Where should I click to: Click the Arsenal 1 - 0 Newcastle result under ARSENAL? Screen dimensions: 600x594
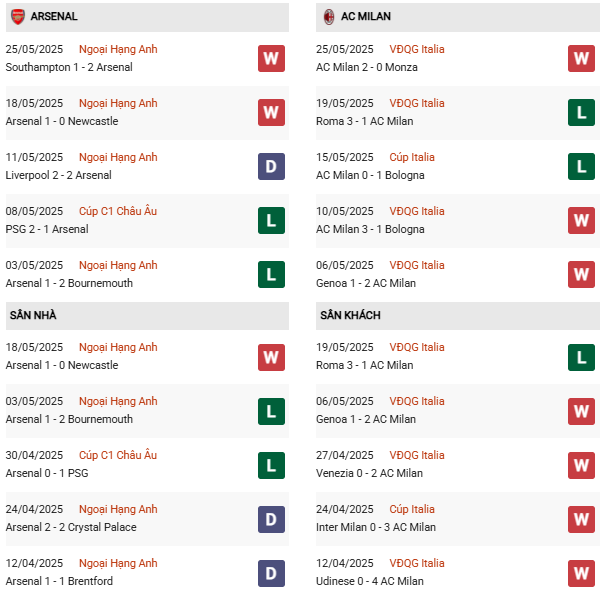(62, 121)
